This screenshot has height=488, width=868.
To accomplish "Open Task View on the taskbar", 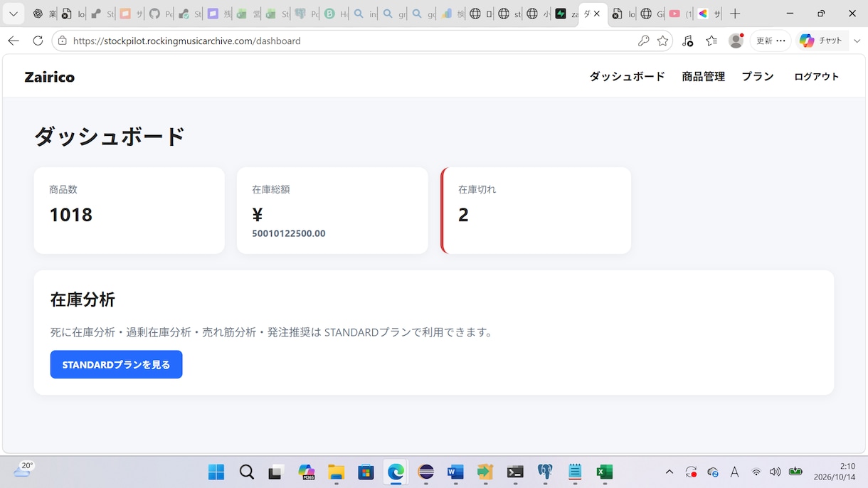I will (276, 472).
